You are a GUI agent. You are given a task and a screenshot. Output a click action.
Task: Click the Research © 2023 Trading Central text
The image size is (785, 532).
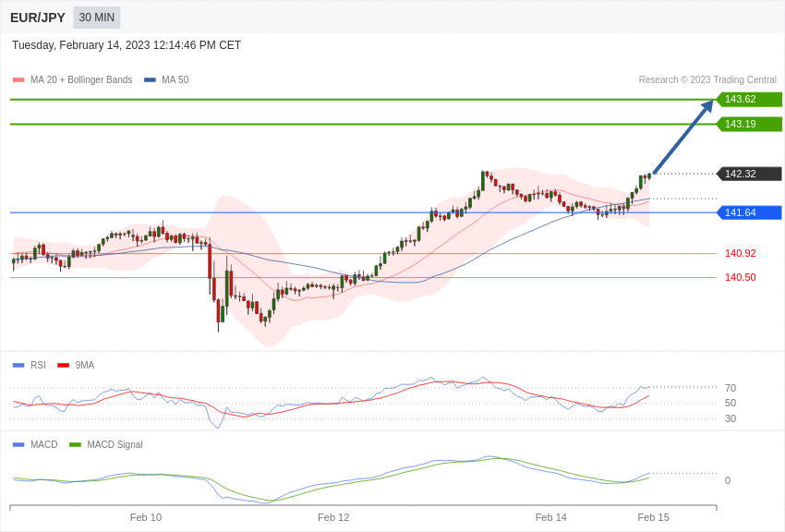point(707,80)
